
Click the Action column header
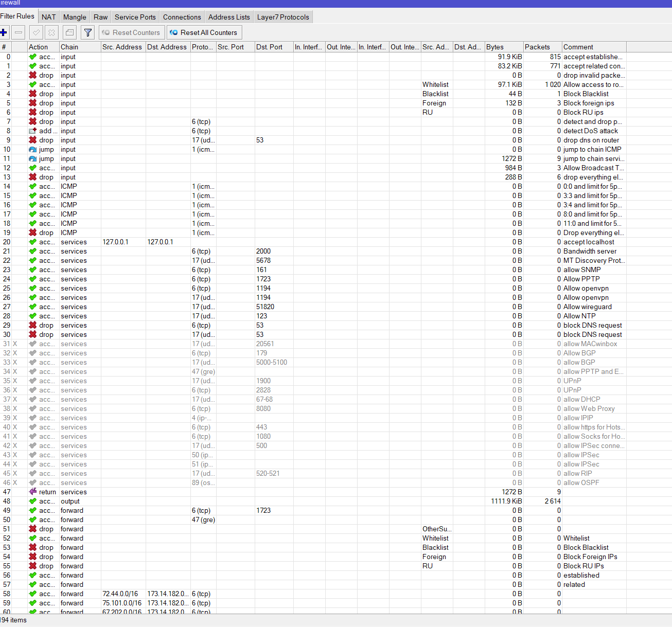pyautogui.click(x=43, y=47)
